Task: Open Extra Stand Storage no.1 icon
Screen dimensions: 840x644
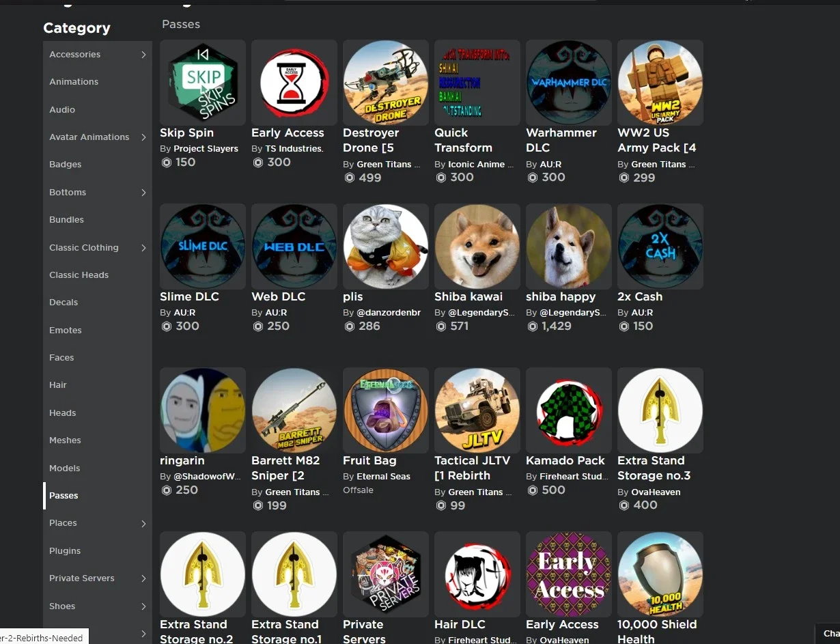Action: 294,574
